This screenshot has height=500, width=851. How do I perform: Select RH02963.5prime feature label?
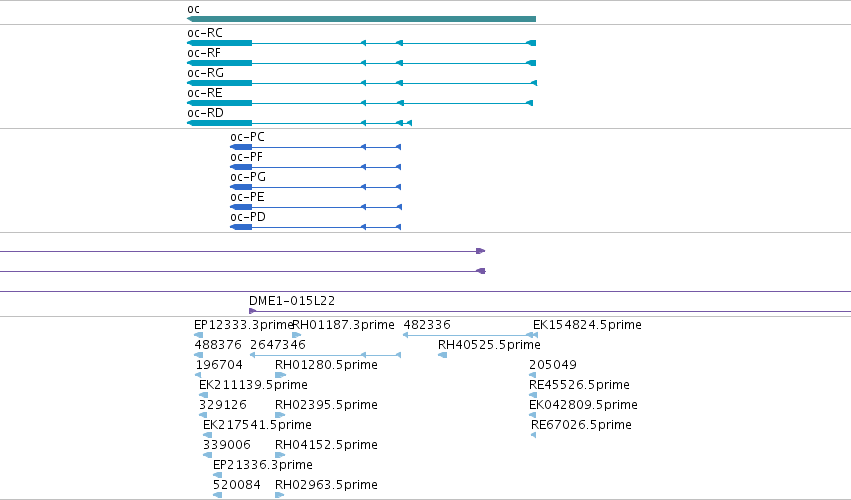click(x=326, y=485)
